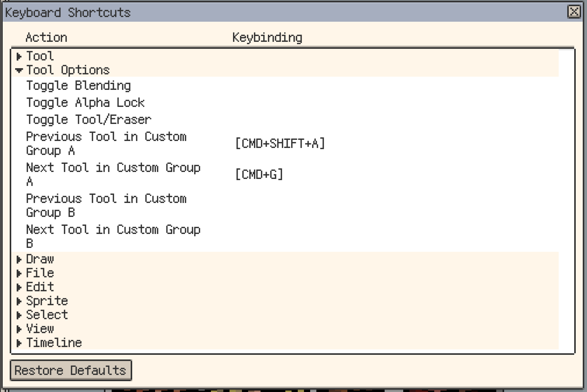Select the Toggle Blending action row

(78, 85)
